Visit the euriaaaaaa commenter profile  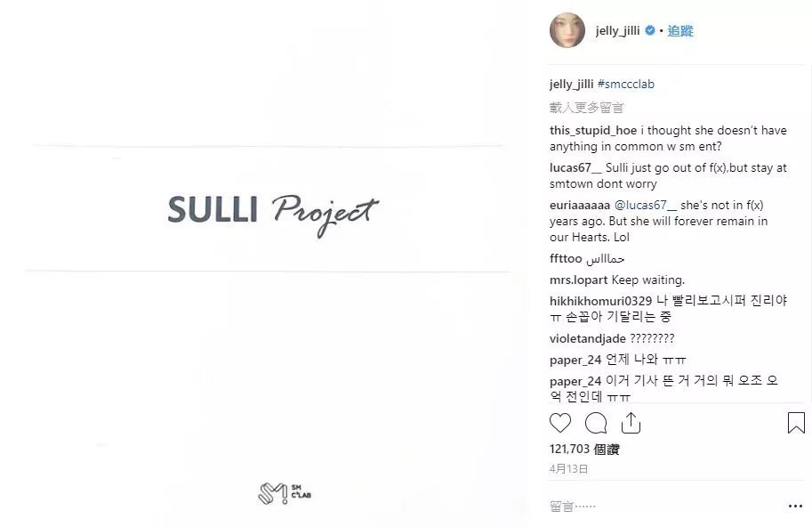(580, 205)
